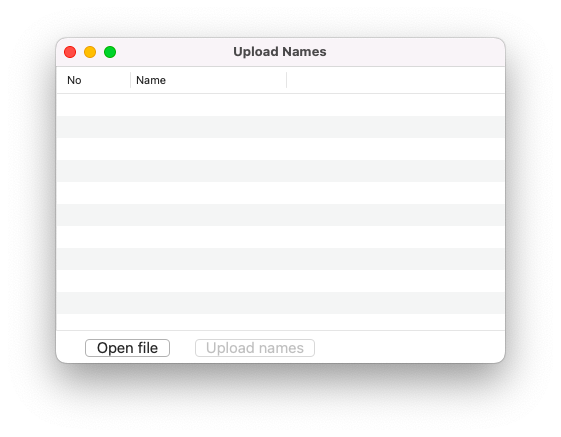Screen dimensions: 561x437
Task: Click divider right of the Name column
Action: coord(287,80)
